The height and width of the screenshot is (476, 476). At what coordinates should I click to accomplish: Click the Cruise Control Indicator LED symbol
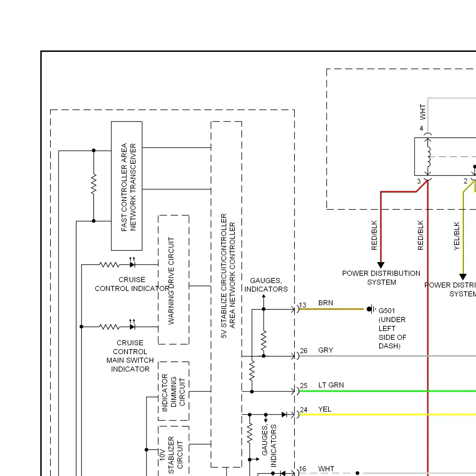tap(132, 264)
